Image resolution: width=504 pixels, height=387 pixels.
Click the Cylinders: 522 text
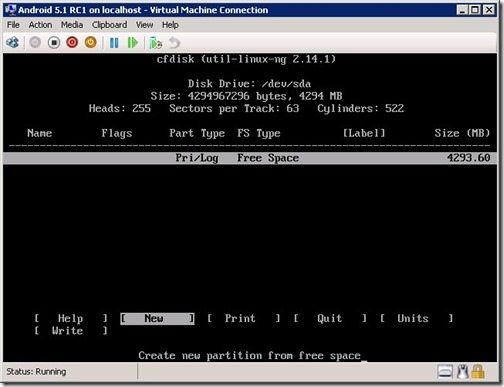[x=361, y=108]
